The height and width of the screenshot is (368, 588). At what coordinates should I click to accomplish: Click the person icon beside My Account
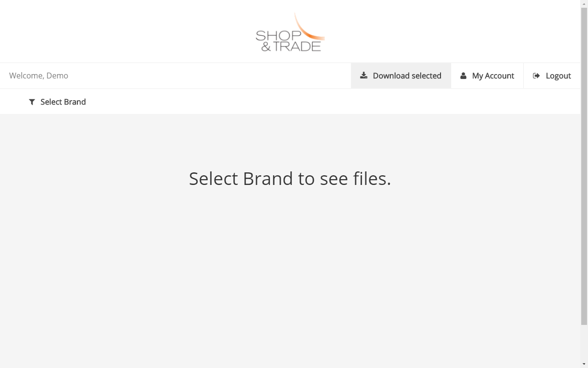pos(463,76)
